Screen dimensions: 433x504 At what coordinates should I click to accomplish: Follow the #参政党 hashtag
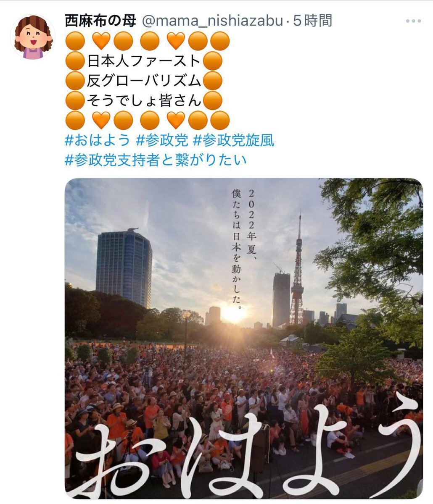[x=162, y=140]
